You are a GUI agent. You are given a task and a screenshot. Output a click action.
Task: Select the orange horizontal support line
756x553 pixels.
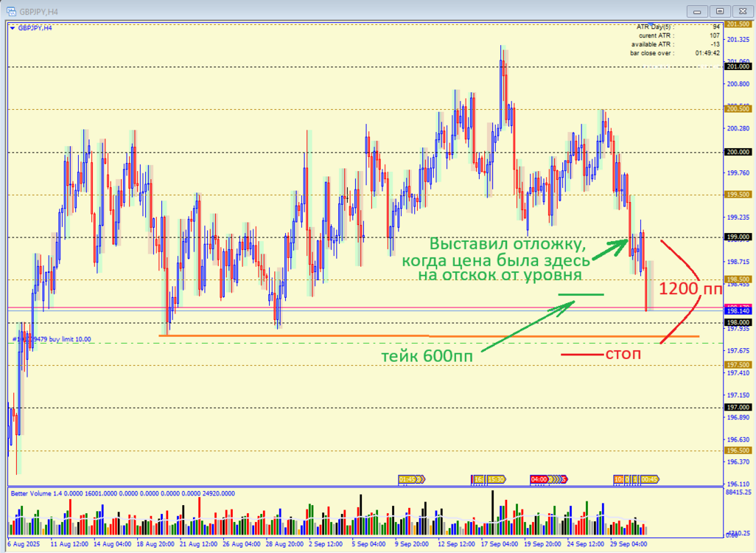point(429,335)
